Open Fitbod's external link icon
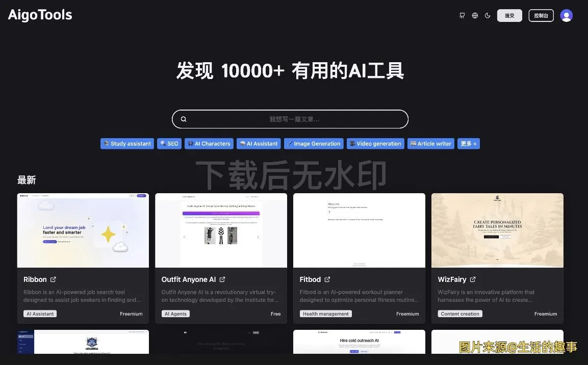 [x=327, y=279]
